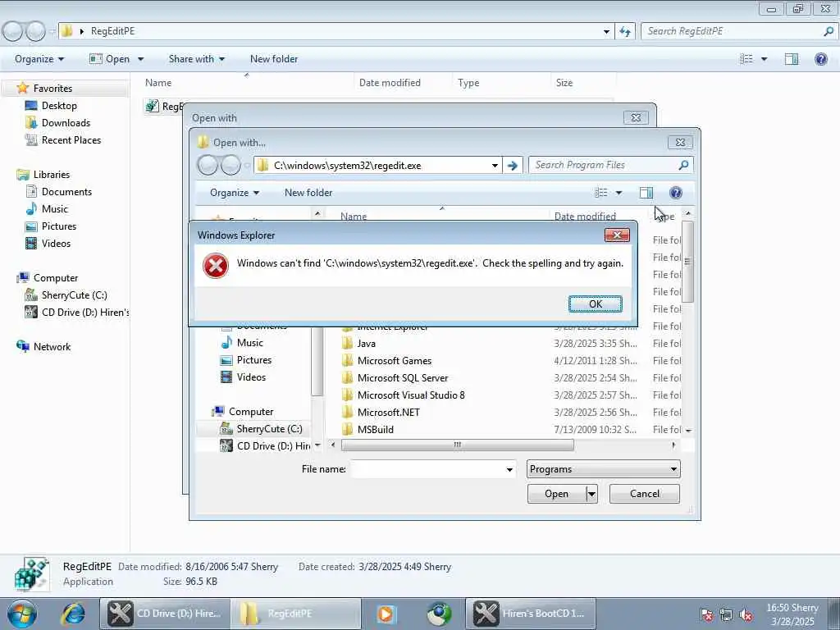This screenshot has width=840, height=630.
Task: Expand Open dropdown arrow in RegEditPE toolbar
Action: coord(140,59)
